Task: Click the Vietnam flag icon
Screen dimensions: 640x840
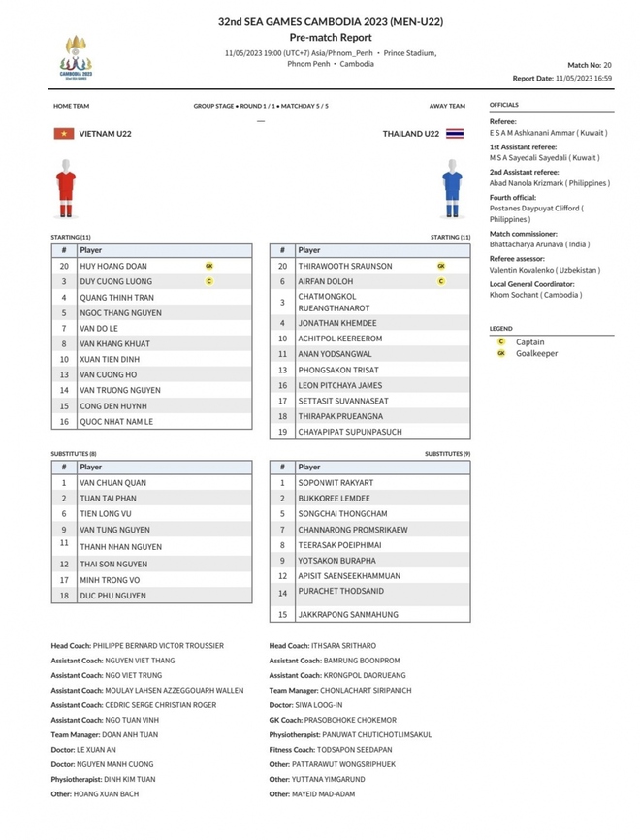Action: point(64,134)
